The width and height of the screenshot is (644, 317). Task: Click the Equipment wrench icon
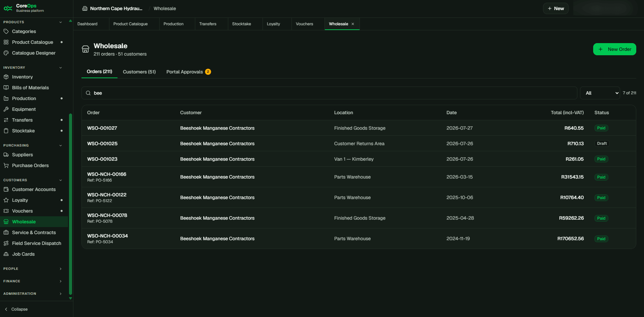pyautogui.click(x=6, y=109)
